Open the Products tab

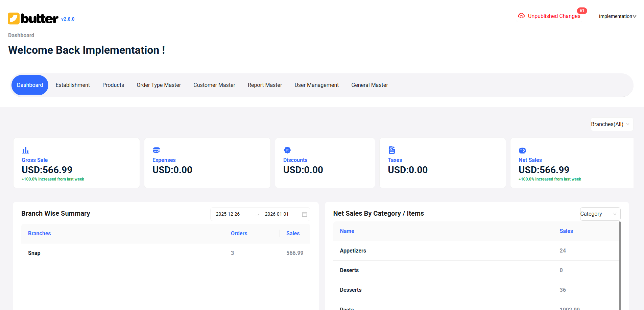click(x=113, y=85)
